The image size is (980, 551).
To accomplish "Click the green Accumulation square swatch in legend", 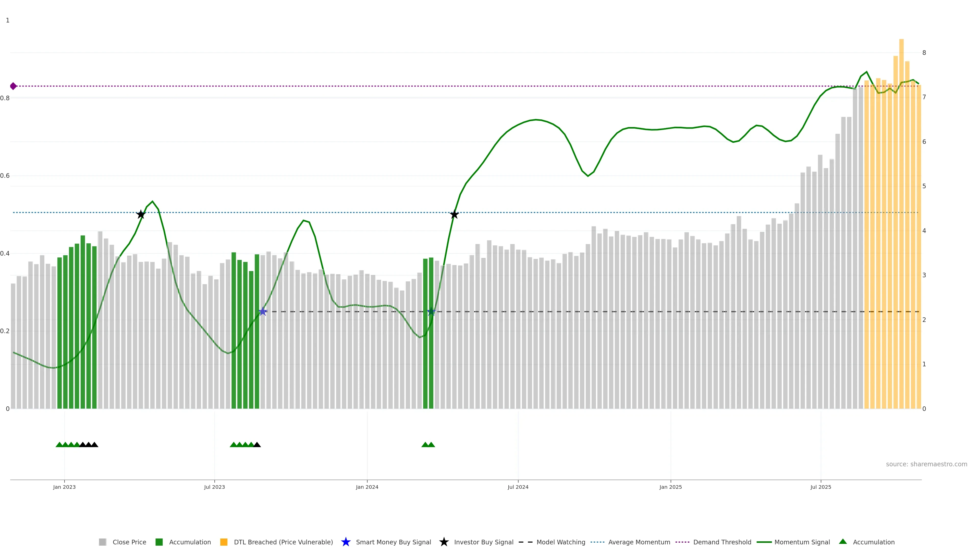I will [x=159, y=542].
